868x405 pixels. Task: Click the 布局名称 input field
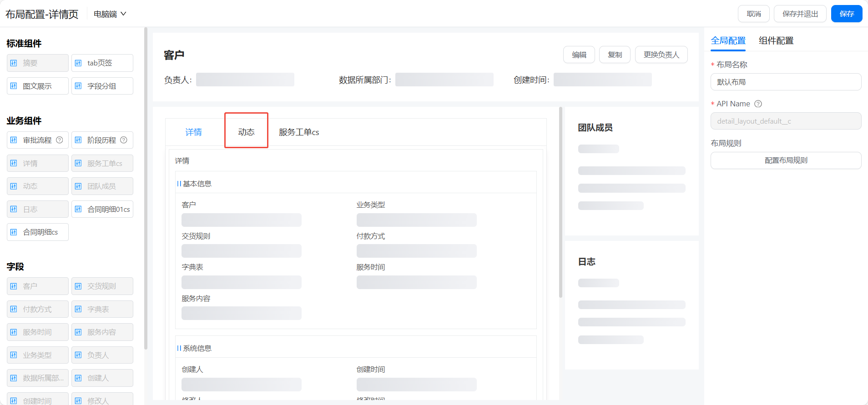[786, 82]
